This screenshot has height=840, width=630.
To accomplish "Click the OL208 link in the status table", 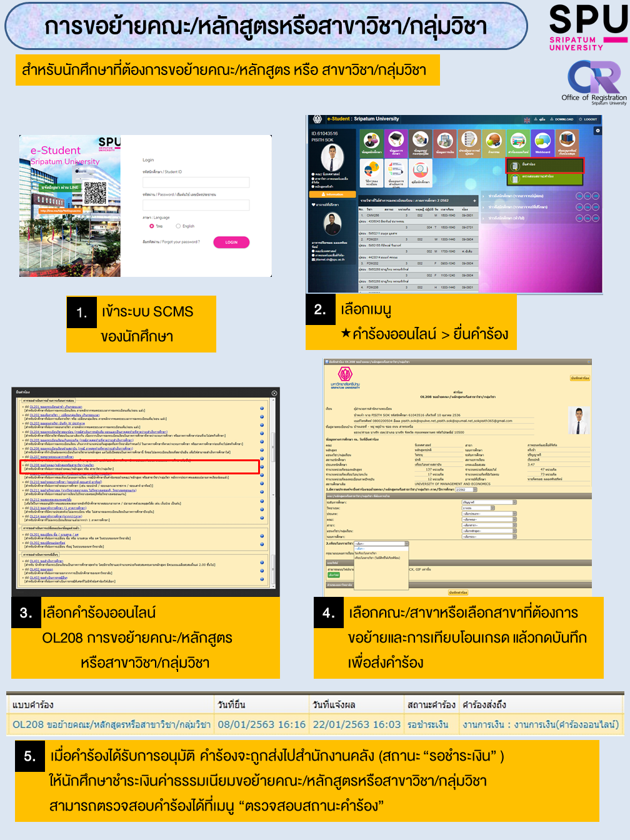I will click(x=111, y=724).
